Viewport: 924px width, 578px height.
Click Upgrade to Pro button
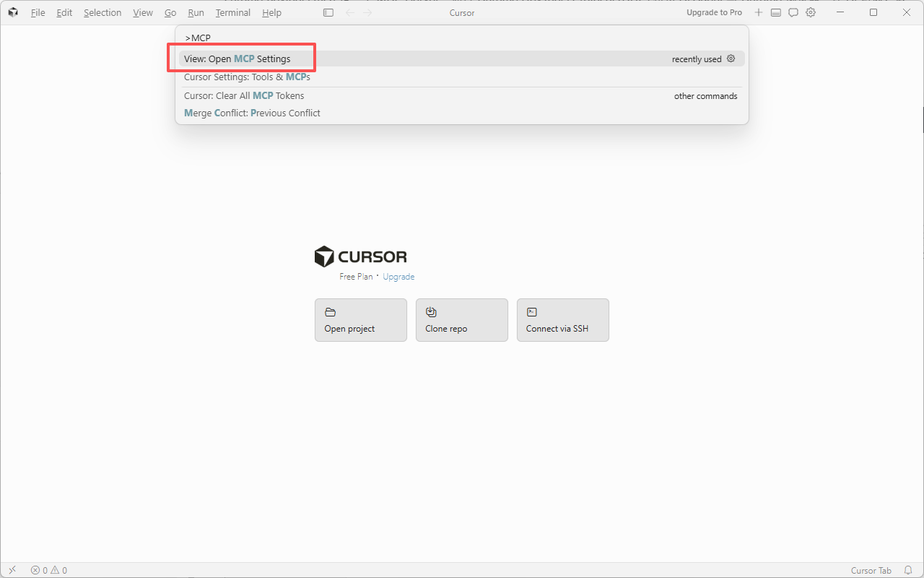pyautogui.click(x=714, y=12)
